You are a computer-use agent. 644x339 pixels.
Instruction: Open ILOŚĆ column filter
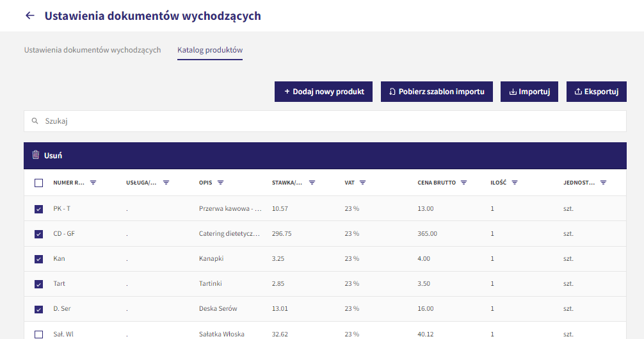(x=515, y=183)
